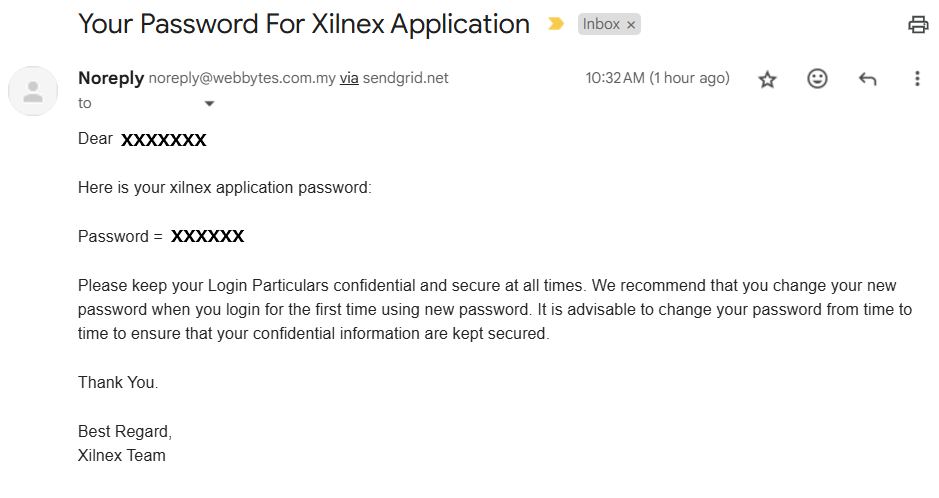Open the More options three-dot menu

(917, 79)
